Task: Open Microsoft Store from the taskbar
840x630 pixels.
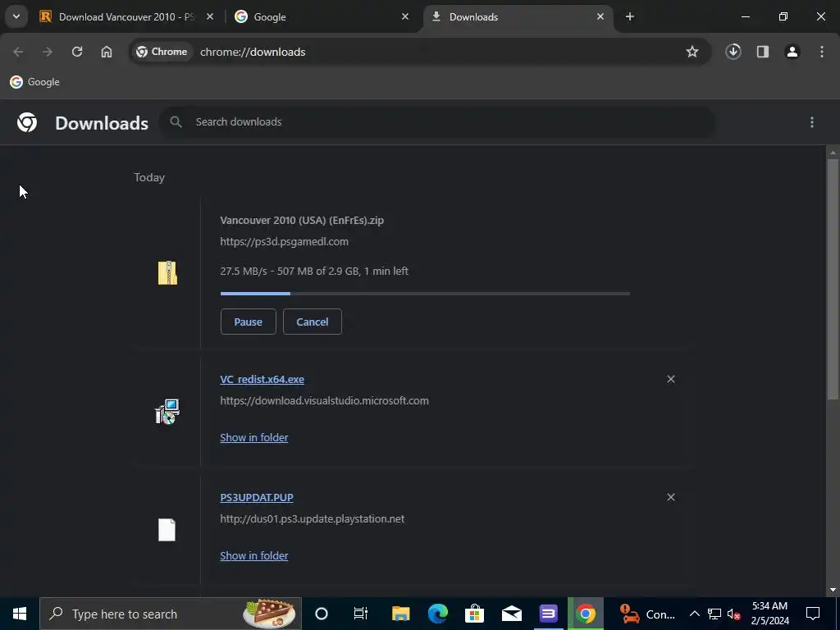Action: click(x=475, y=614)
